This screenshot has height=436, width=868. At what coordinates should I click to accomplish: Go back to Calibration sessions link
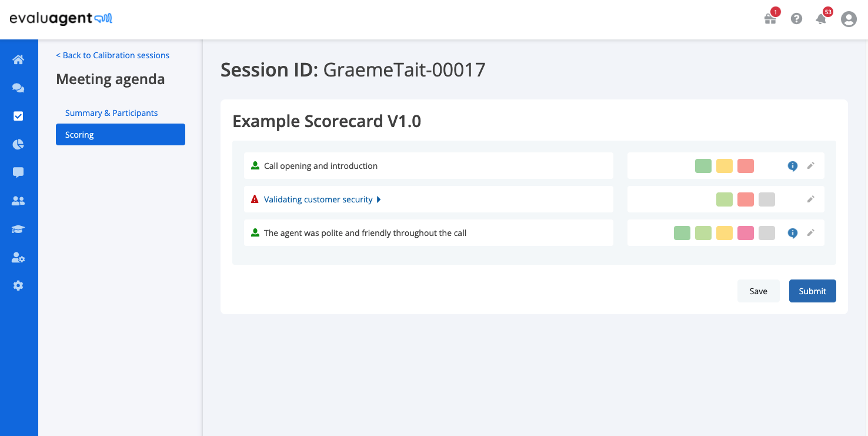coord(112,55)
